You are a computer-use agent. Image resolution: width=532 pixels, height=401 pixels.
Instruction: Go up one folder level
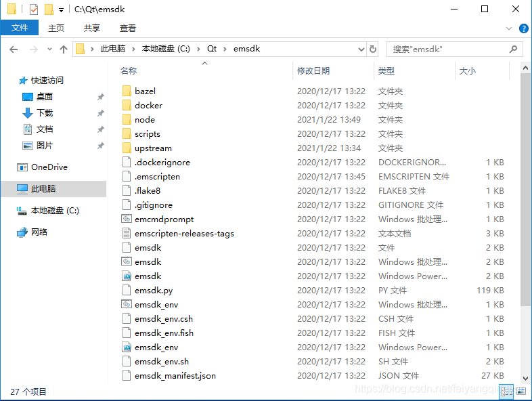click(x=64, y=49)
